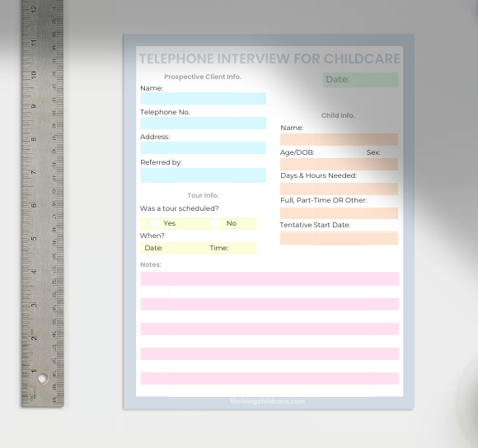Viewport: 478px width, 448px height.
Task: Click the yellow tour Date and Time field
Action: click(199, 248)
